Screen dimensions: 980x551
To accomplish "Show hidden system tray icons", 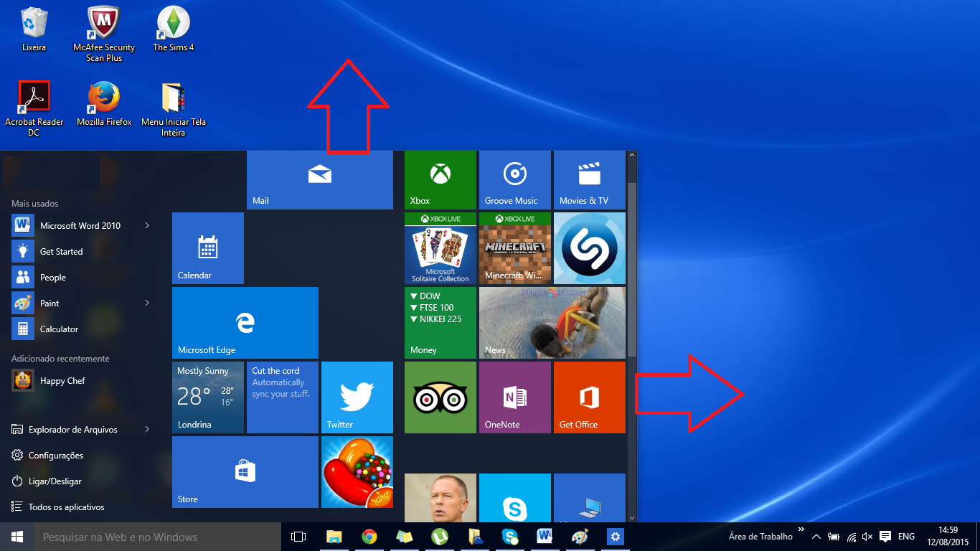I will pos(816,537).
